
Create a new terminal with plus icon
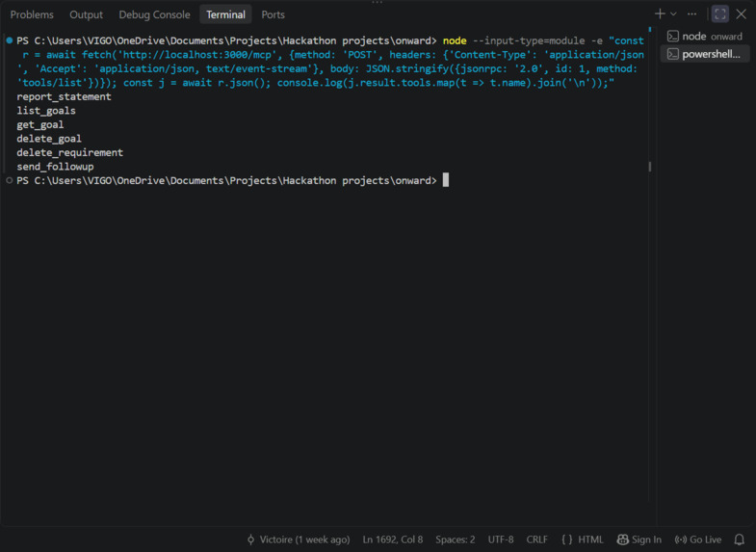[660, 14]
